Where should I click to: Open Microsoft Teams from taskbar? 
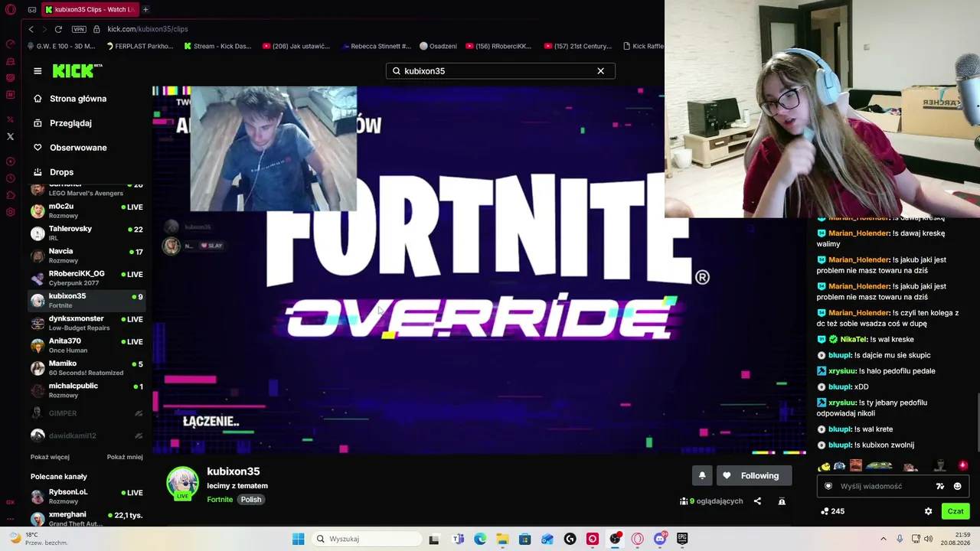point(458,539)
